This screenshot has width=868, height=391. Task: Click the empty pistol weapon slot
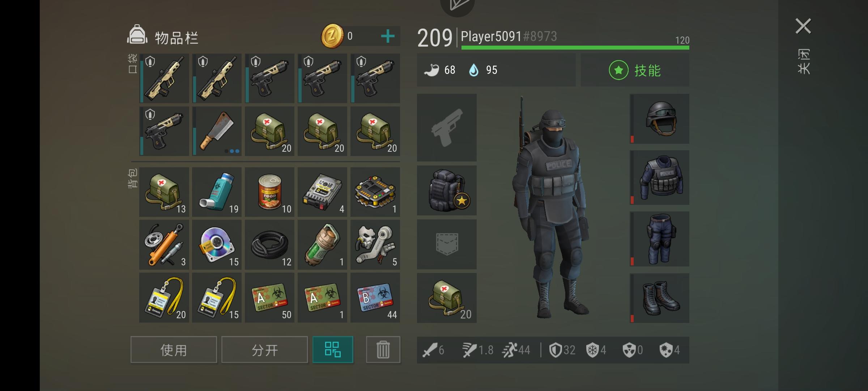coord(447,127)
